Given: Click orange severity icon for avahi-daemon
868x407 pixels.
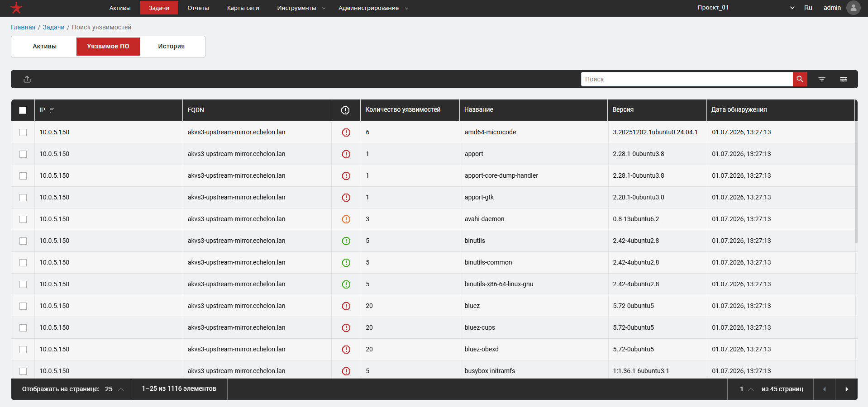Looking at the screenshot, I should click(346, 219).
